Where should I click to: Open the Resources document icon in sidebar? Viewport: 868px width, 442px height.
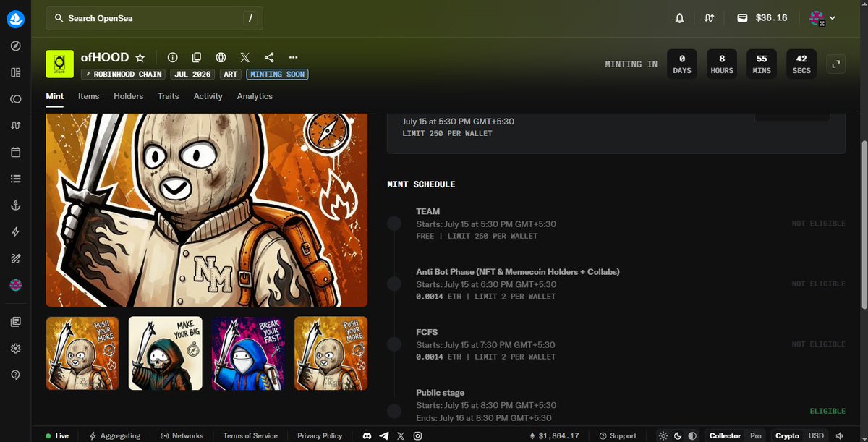[15, 322]
